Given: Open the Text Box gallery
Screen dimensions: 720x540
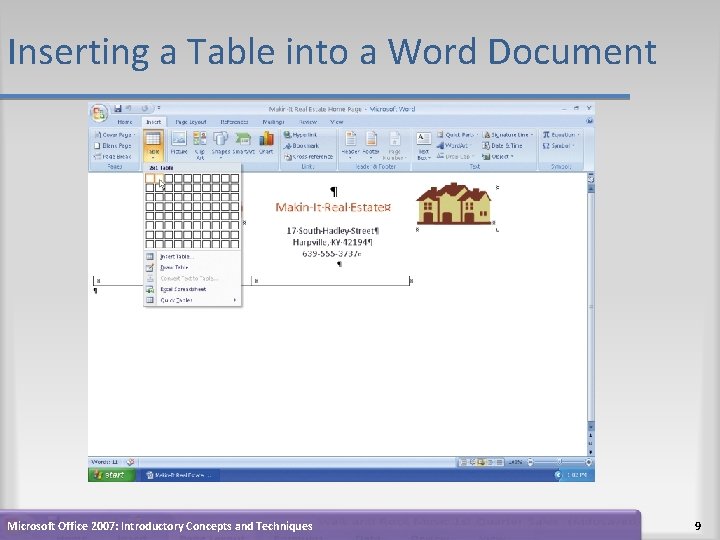Looking at the screenshot, I should 423,145.
